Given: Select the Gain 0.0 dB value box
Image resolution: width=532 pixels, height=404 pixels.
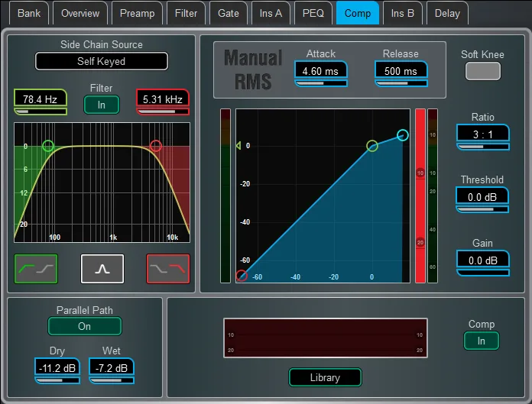Looking at the screenshot, I should pos(483,260).
